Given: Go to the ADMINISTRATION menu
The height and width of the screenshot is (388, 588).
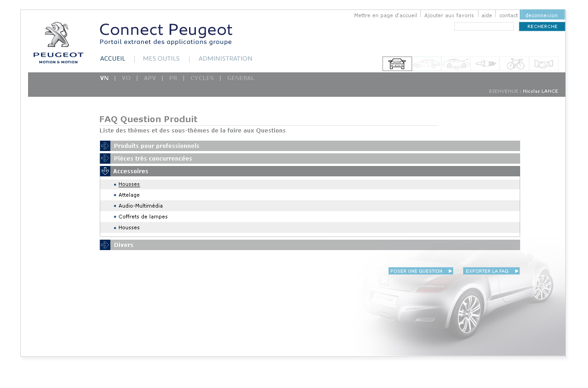Looking at the screenshot, I should pos(225,59).
